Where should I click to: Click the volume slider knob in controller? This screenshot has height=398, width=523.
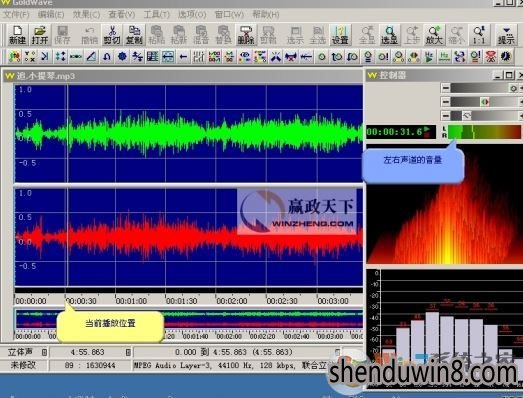(513, 88)
